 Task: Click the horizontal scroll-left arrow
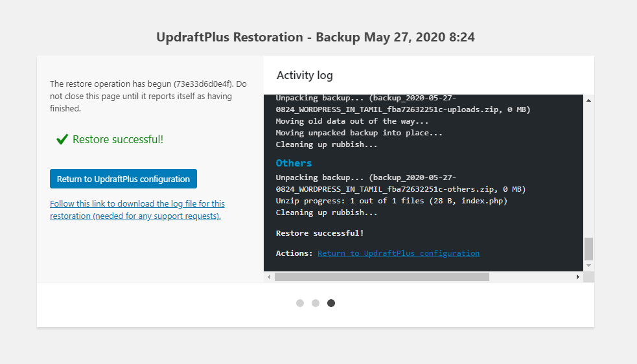pyautogui.click(x=269, y=277)
